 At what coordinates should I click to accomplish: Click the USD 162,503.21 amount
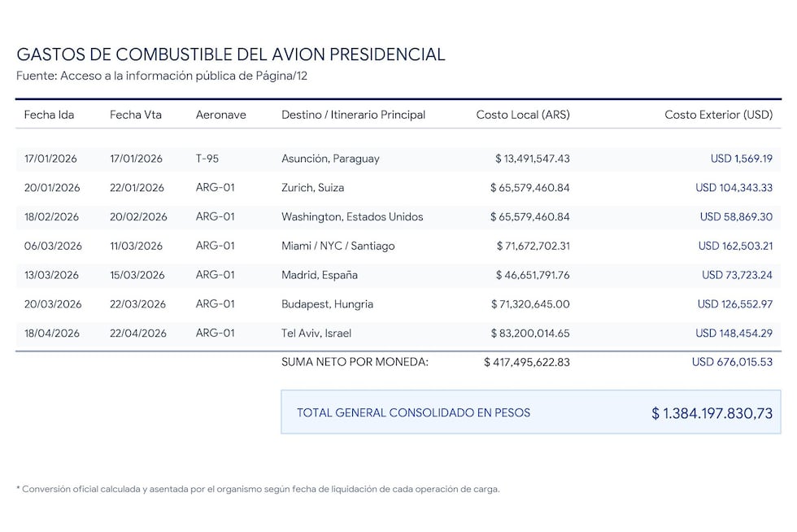tap(735, 246)
